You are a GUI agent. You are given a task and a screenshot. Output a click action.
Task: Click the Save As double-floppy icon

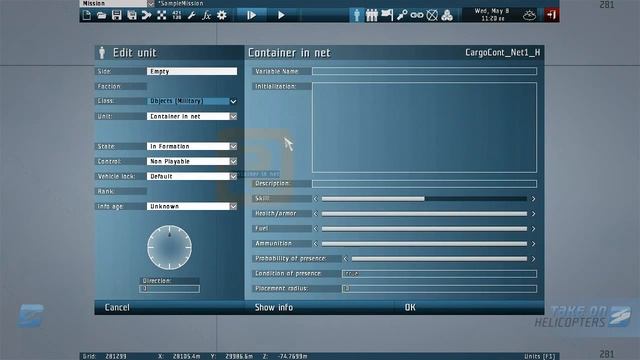pos(131,16)
